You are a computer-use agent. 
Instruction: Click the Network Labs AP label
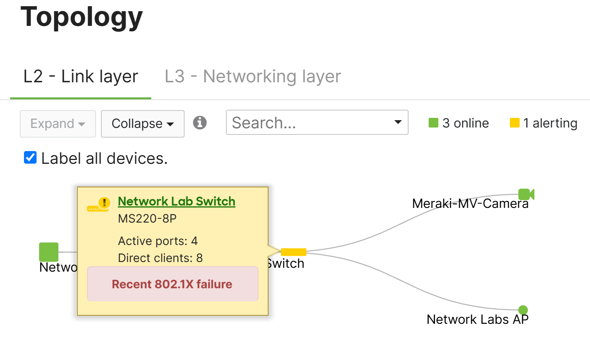[477, 319]
